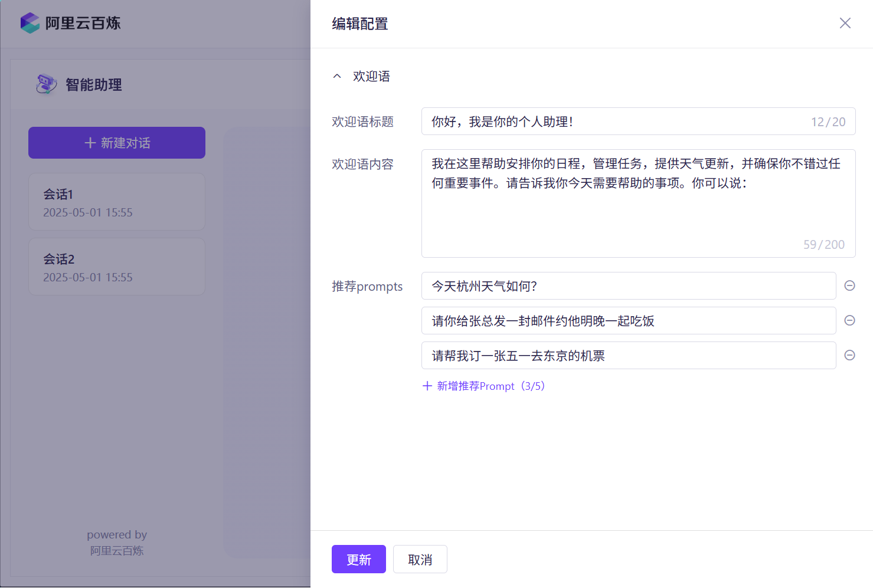Screen dimensions: 873x588
Task: Click the 59/200 character counter
Action: tap(824, 245)
